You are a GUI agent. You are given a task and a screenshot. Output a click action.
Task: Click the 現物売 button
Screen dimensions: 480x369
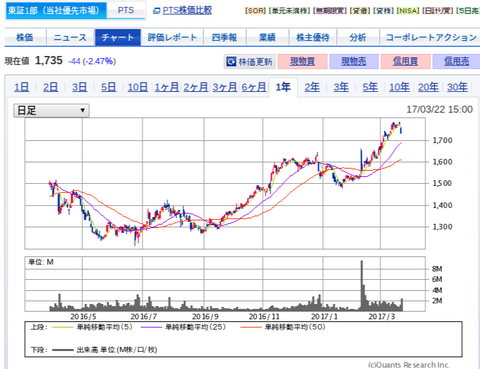pyautogui.click(x=354, y=62)
